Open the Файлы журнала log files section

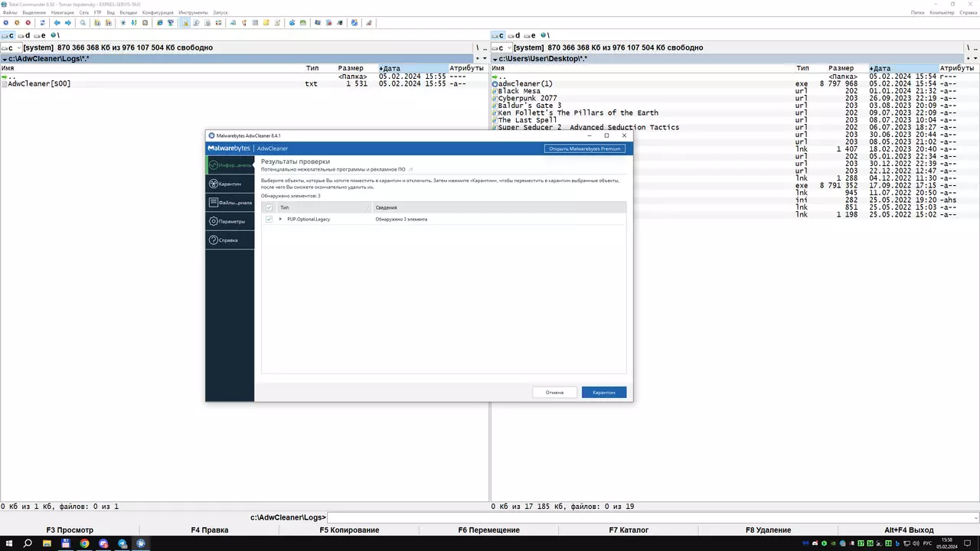230,203
